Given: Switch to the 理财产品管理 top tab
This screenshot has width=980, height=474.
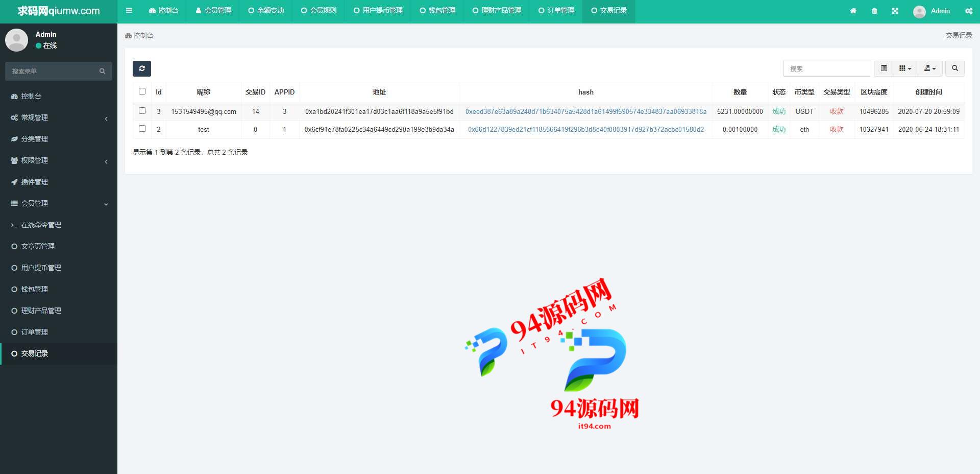Looking at the screenshot, I should [x=497, y=11].
